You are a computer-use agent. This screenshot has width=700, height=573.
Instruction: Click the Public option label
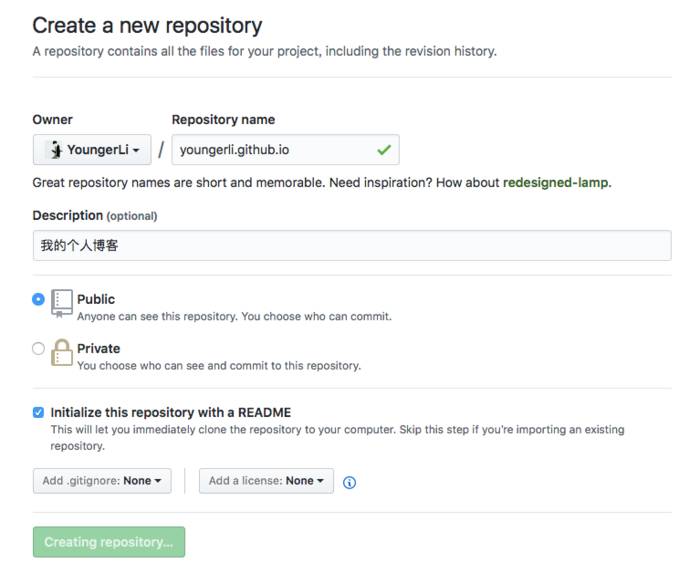point(96,299)
